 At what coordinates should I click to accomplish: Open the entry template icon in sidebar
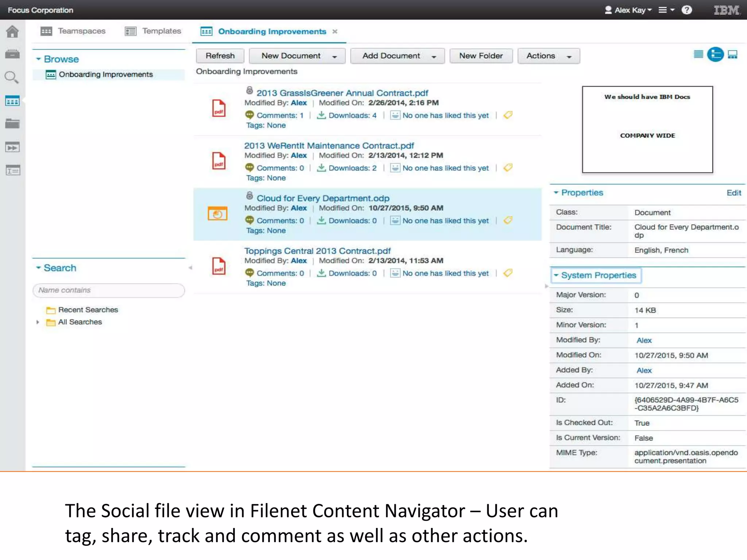12,170
